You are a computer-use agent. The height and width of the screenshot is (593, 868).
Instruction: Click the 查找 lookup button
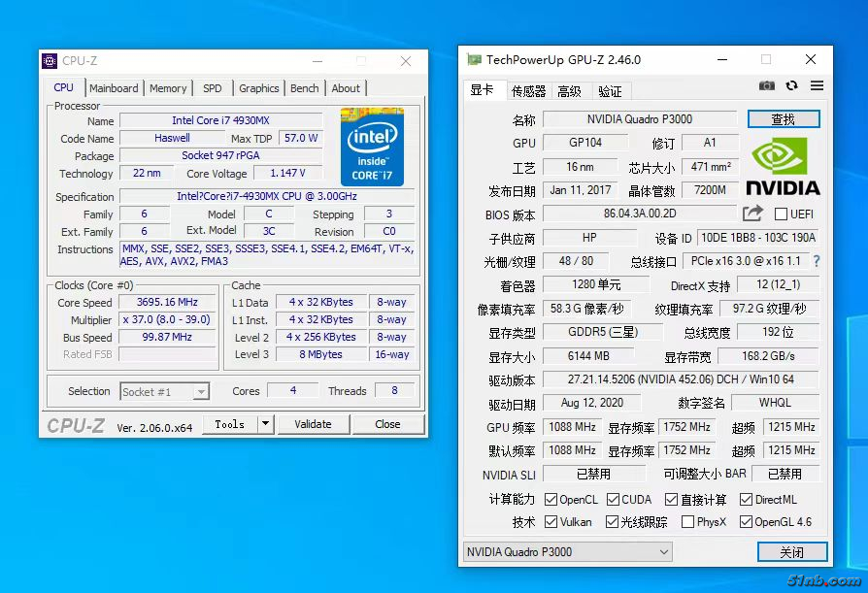[x=784, y=119]
